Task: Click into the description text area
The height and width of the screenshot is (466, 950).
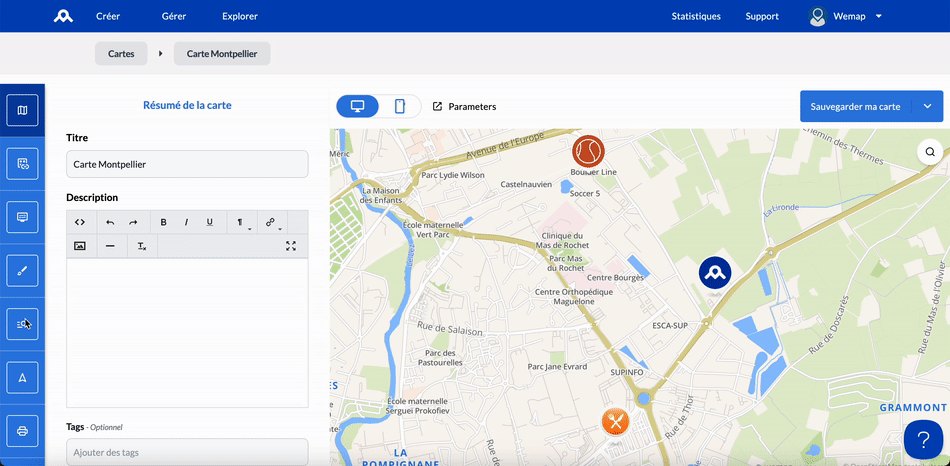Action: point(187,333)
